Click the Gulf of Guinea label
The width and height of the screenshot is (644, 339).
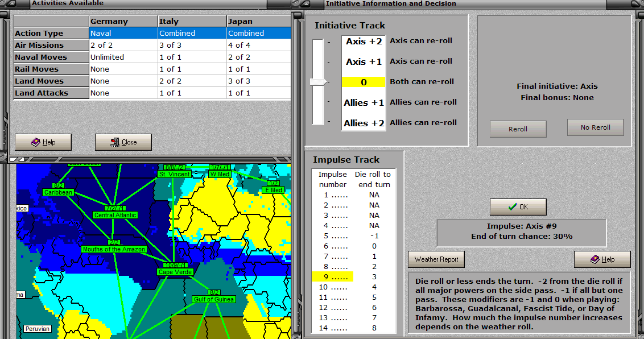(213, 299)
